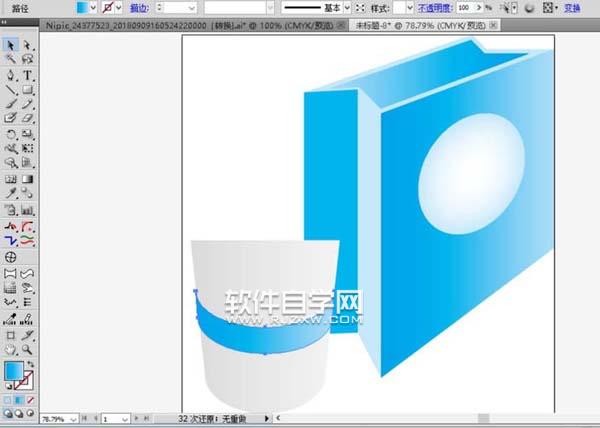
Task: Click the horizontal scrollbar thumb
Action: pos(484,418)
